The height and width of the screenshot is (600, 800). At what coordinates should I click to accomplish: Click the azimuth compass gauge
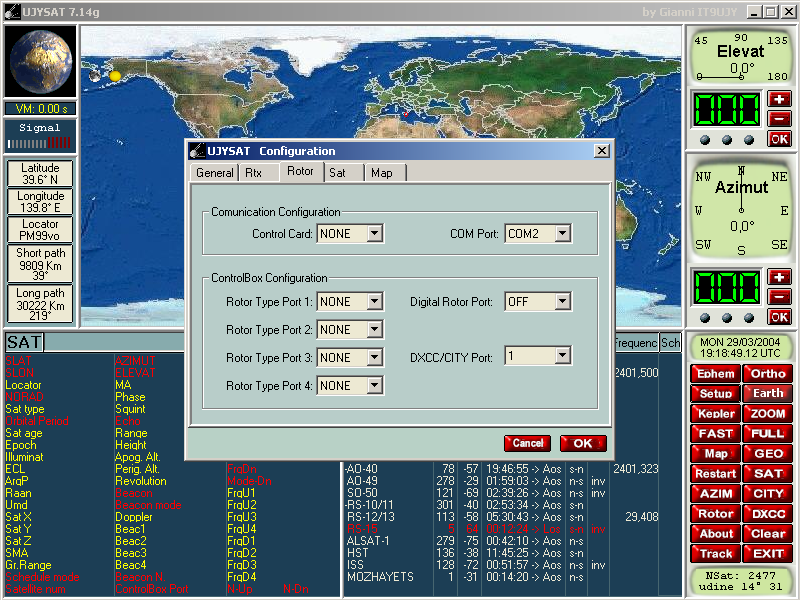[741, 208]
